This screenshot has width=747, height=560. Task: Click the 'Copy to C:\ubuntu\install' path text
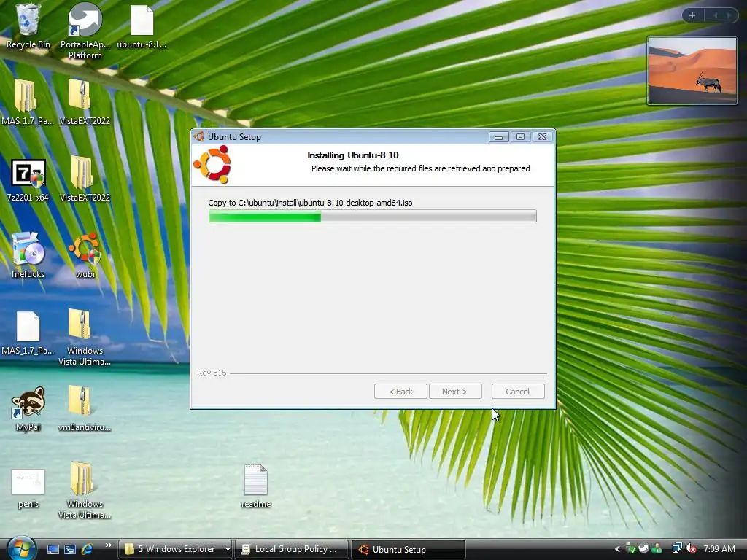click(x=310, y=203)
